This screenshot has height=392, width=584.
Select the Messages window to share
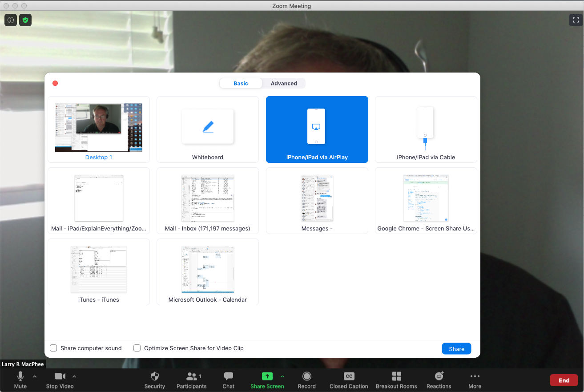click(317, 201)
